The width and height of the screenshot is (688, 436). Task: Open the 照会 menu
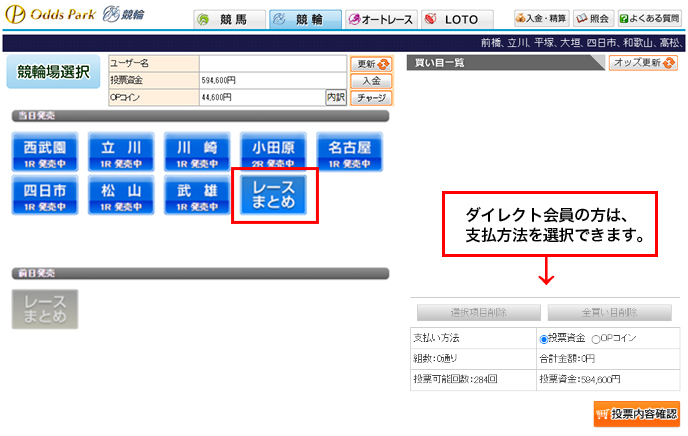tap(593, 18)
